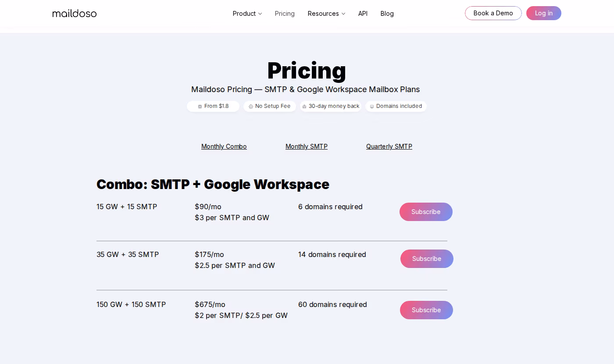
Task: Click the 30-day money back badge icon
Action: pyautogui.click(x=304, y=107)
